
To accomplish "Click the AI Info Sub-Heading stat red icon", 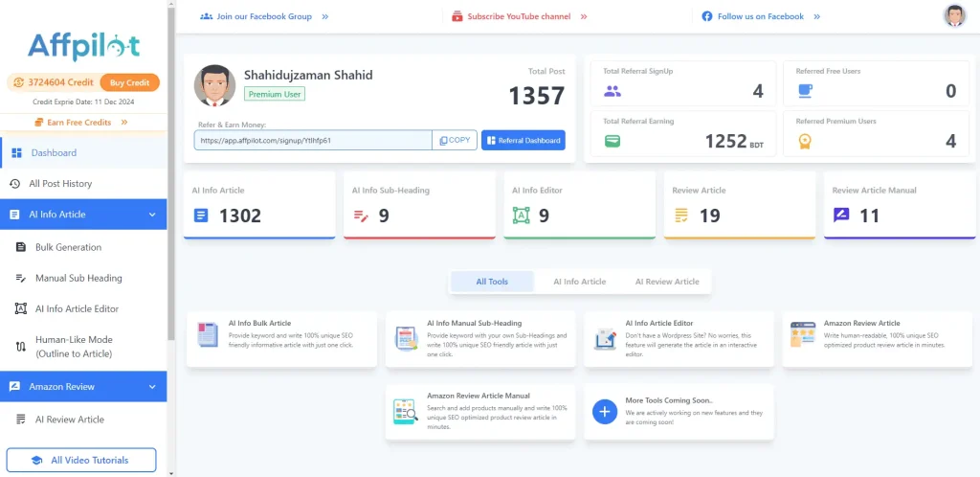I will pyautogui.click(x=361, y=216).
